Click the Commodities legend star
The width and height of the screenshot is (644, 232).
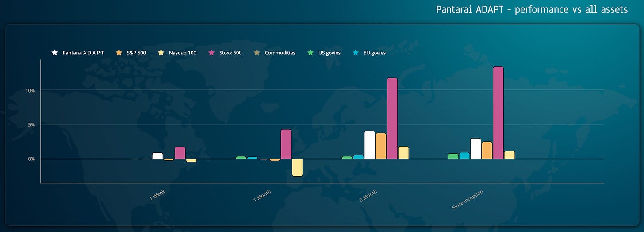(x=257, y=53)
